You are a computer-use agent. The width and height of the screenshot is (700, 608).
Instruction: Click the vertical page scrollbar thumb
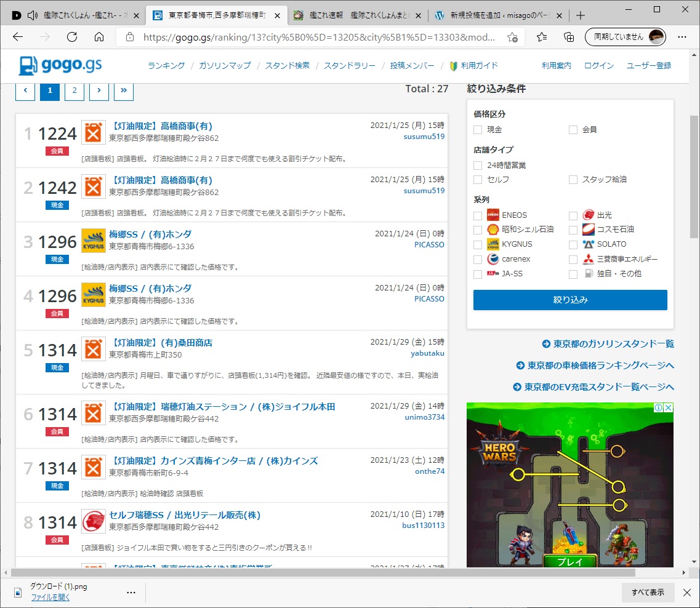(x=694, y=177)
